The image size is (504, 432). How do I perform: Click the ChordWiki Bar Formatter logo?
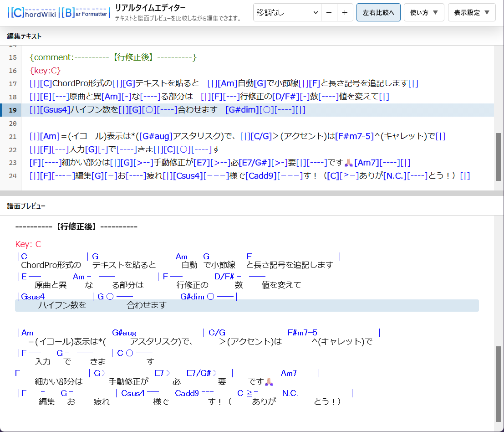[58, 13]
